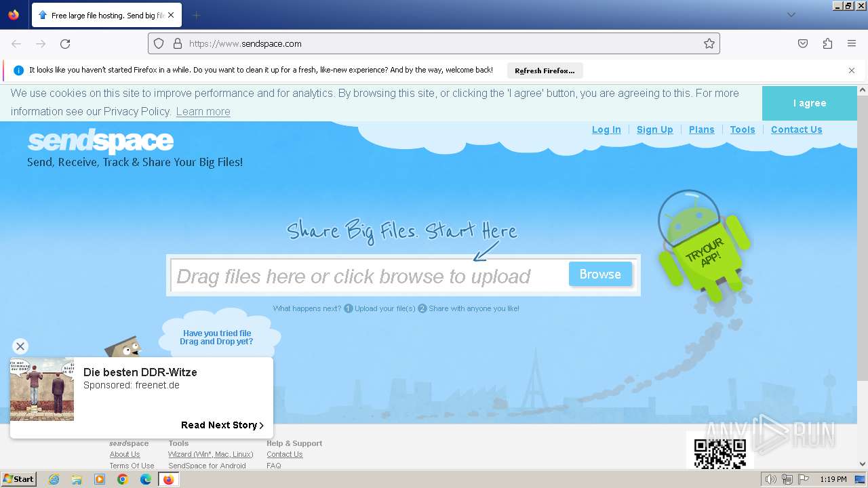Open the file Drag and Drop cloud link
The image size is (868, 488).
(217, 338)
